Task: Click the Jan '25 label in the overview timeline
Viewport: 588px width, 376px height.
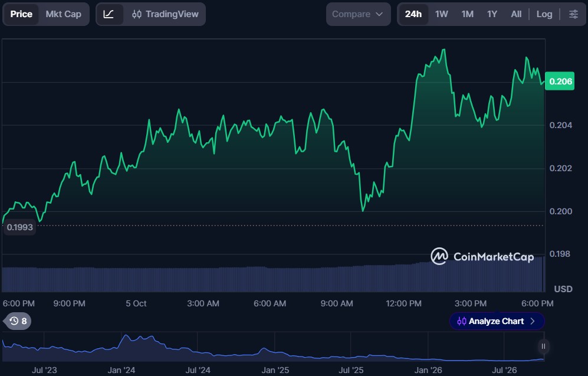Action: [x=275, y=370]
